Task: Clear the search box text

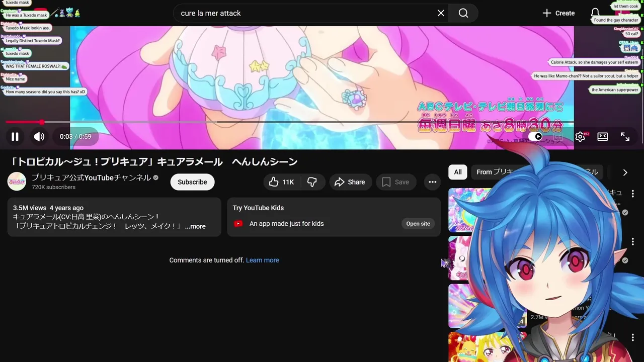Action: [441, 13]
